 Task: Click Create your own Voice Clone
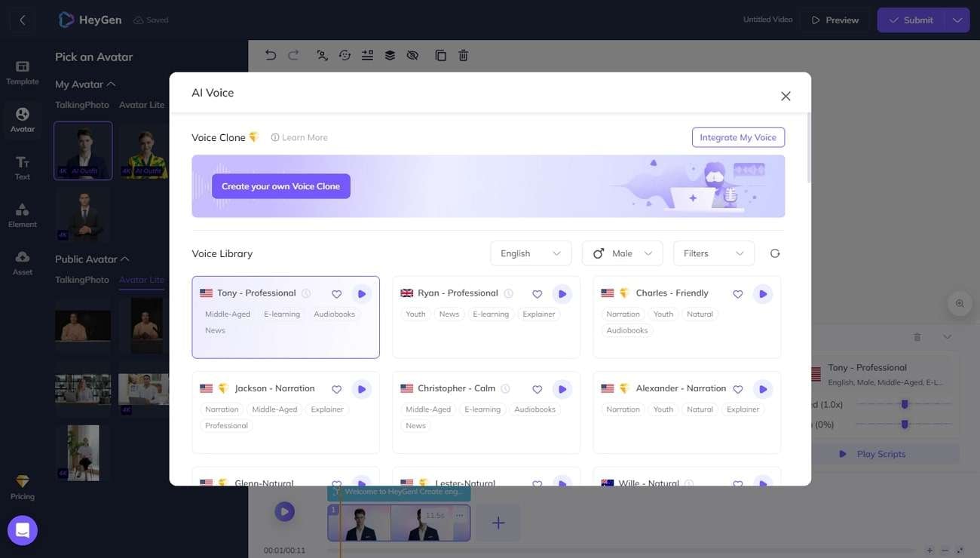coord(281,186)
